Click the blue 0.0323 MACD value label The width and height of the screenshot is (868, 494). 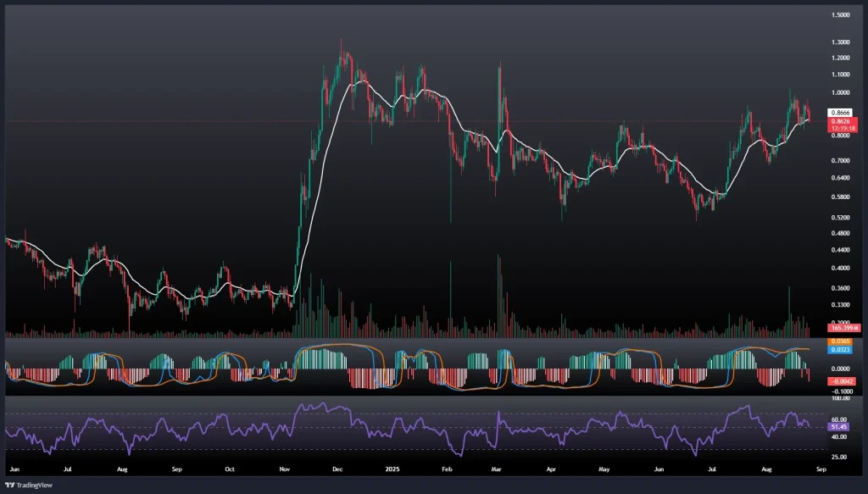click(840, 349)
